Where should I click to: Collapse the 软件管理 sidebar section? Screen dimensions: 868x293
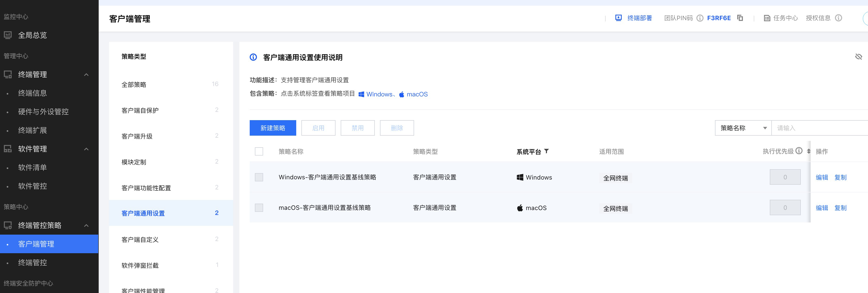[x=86, y=149]
